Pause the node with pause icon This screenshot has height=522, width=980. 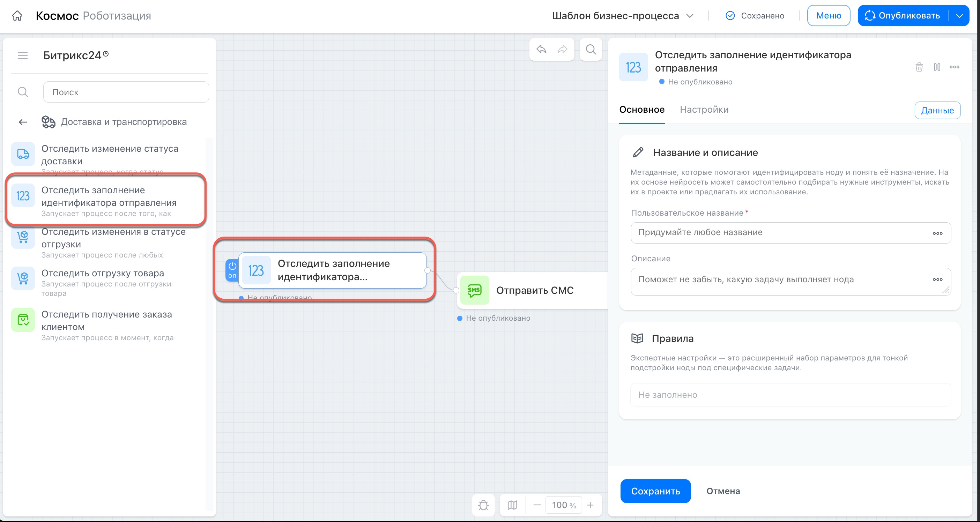(x=937, y=67)
